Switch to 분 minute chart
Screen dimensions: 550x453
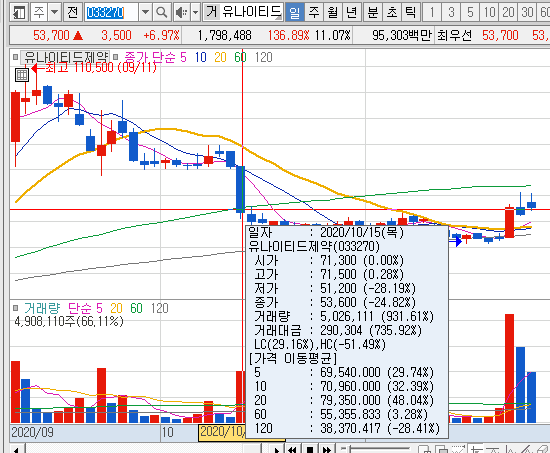pos(373,13)
